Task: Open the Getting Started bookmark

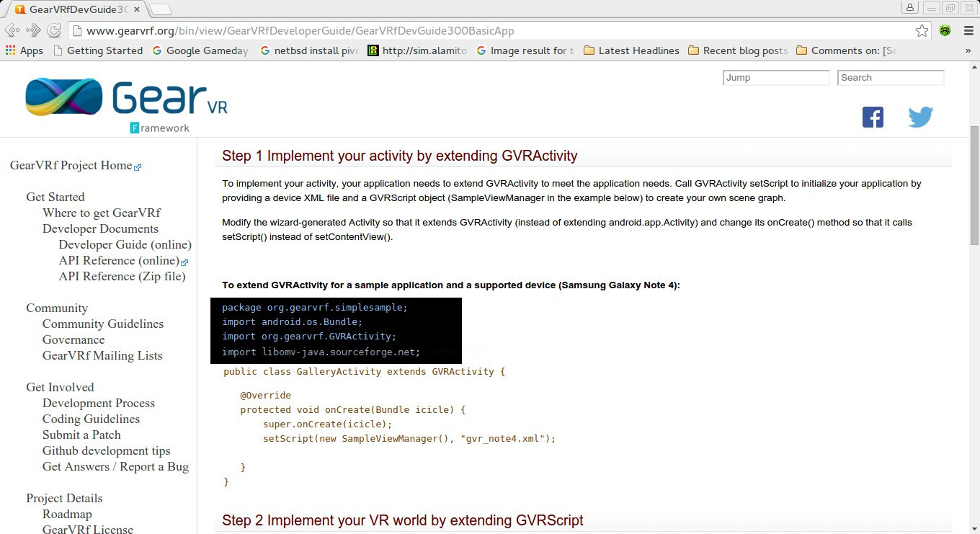Action: [x=98, y=50]
